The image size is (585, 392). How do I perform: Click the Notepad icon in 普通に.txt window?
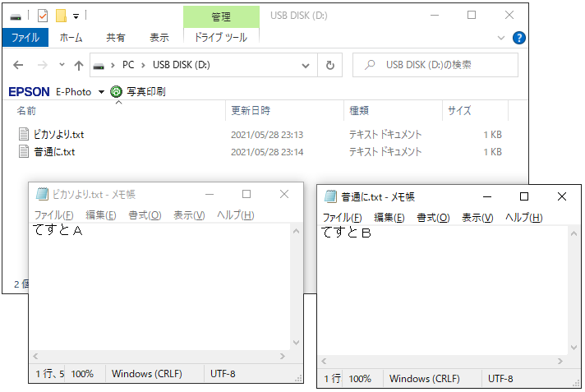(330, 196)
